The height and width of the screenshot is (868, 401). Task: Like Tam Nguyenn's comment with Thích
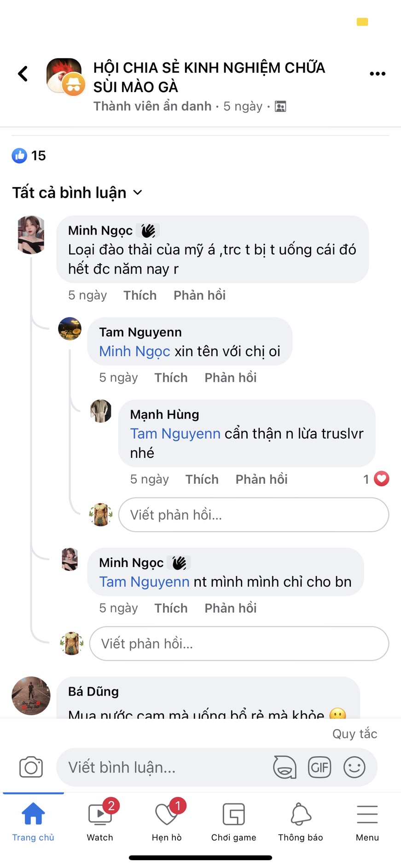(x=171, y=378)
